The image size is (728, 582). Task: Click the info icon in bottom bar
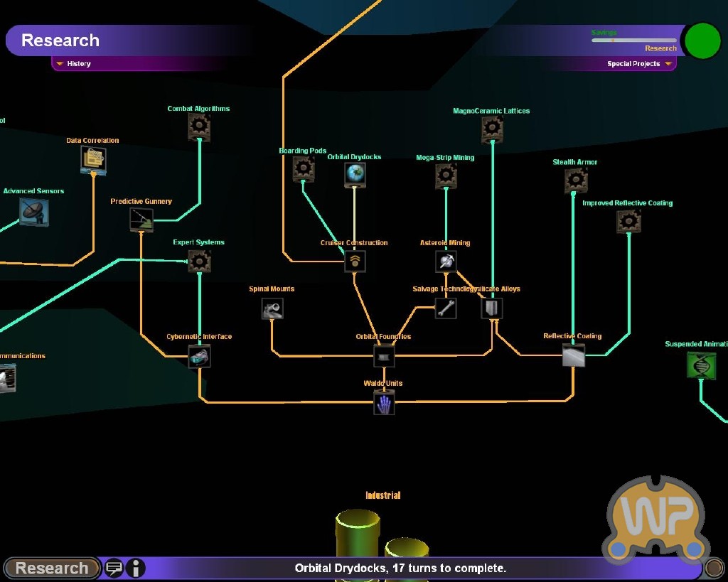click(135, 568)
